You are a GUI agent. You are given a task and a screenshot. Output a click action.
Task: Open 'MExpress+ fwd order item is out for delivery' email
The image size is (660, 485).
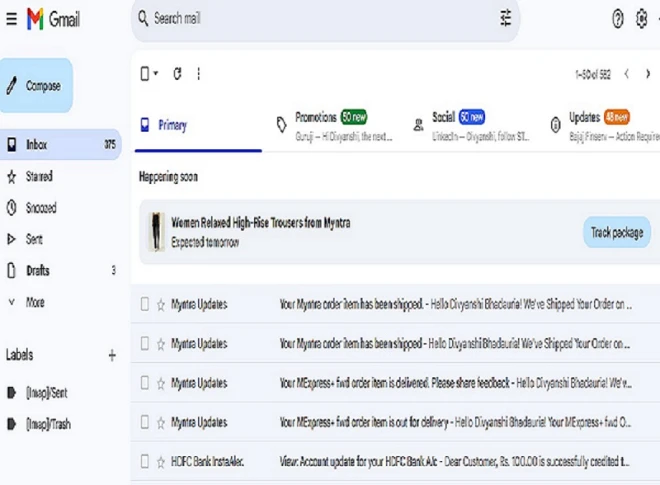[x=396, y=422]
